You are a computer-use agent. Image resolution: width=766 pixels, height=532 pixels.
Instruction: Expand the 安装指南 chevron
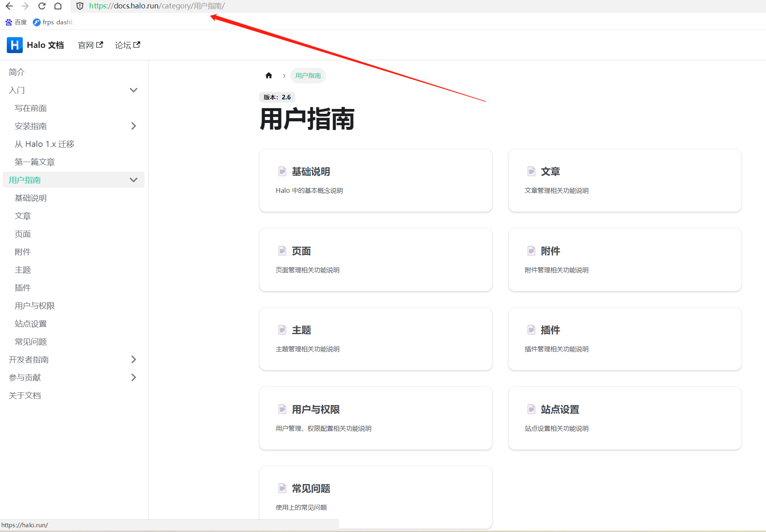click(133, 126)
